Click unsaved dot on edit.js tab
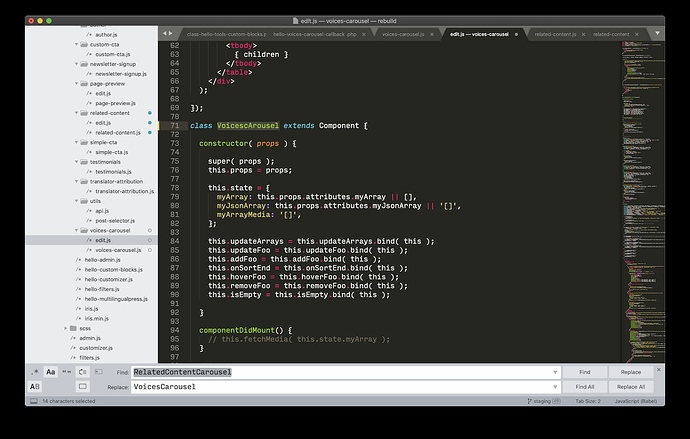 (516, 34)
